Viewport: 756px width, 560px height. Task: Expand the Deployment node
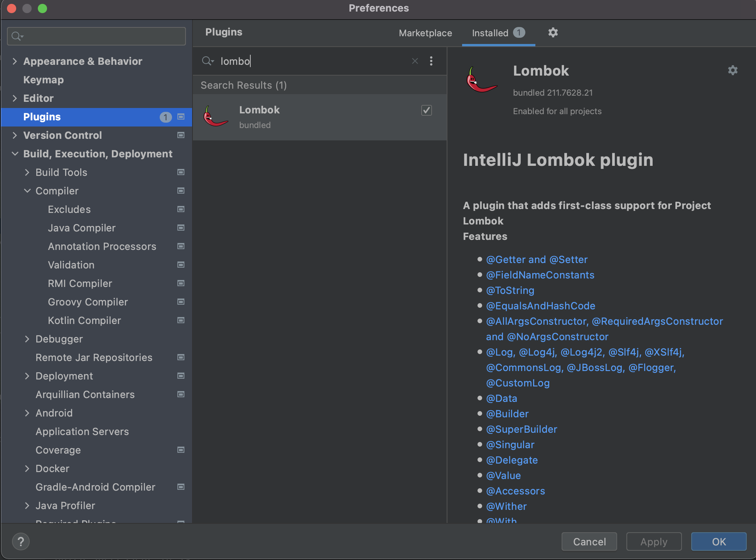27,376
